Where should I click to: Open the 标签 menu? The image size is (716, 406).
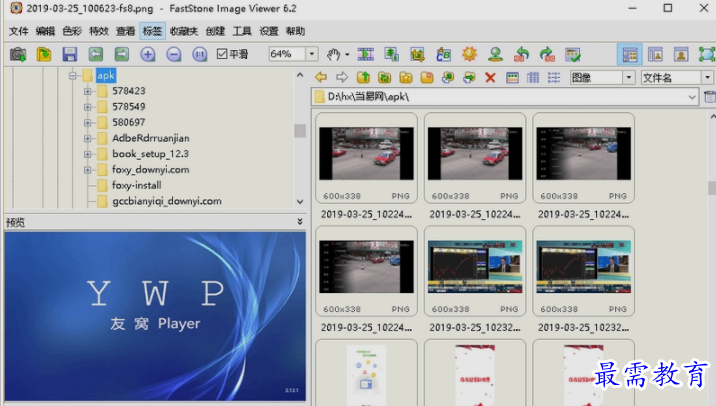point(152,31)
